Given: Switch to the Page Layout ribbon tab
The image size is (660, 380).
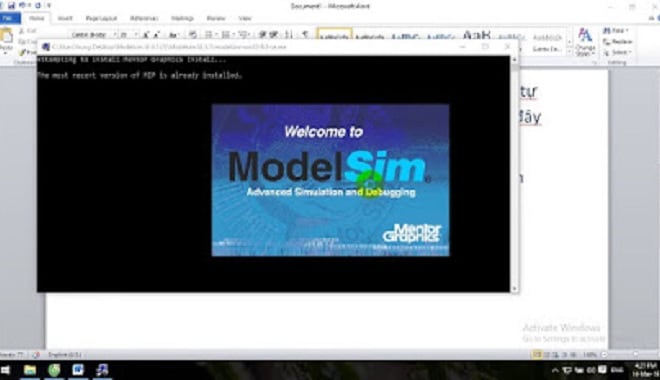Looking at the screenshot, I should (x=101, y=18).
